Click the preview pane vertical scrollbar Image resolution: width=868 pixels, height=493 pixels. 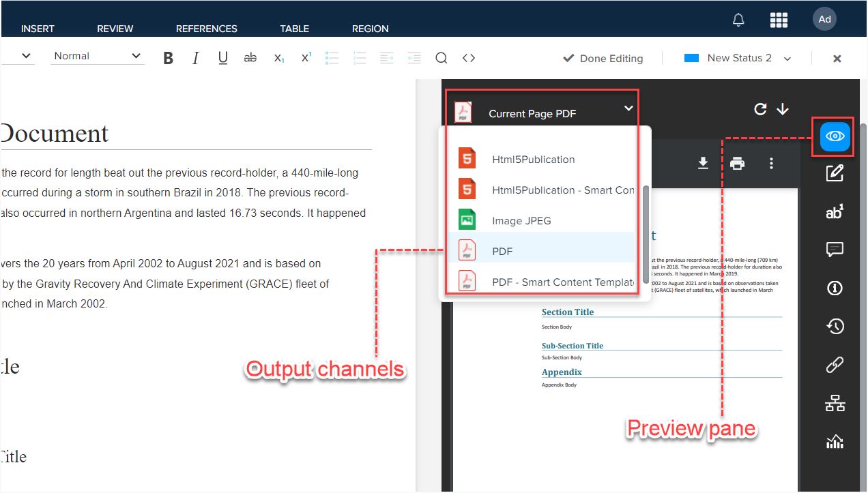point(863,307)
